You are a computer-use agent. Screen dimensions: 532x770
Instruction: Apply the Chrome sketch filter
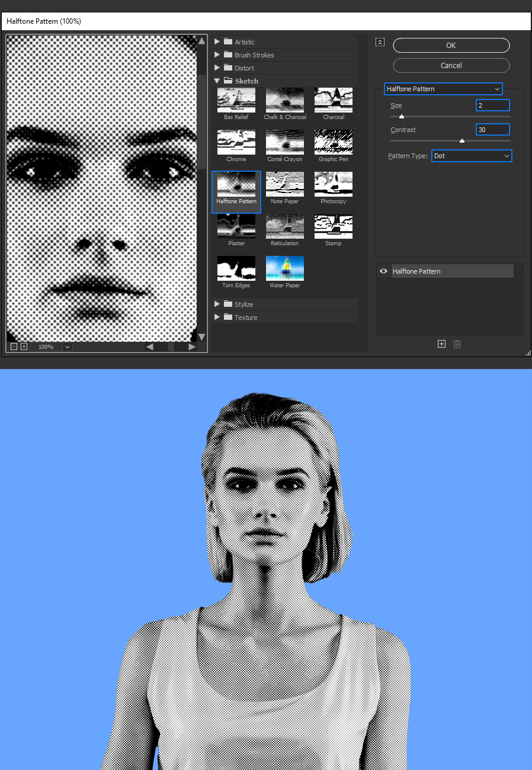pos(236,142)
